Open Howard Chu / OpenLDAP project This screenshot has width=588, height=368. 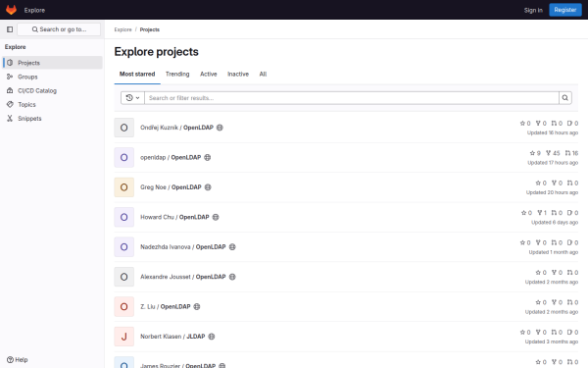point(174,217)
